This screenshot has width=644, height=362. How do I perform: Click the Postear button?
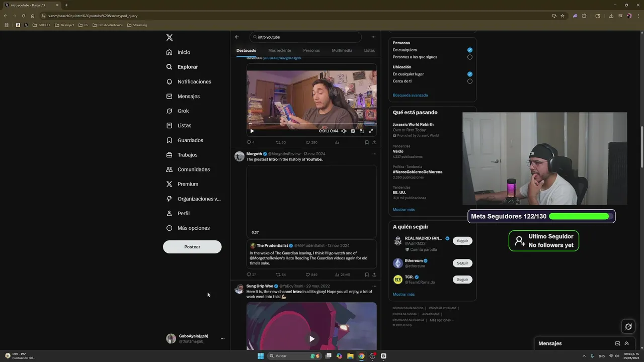192,247
